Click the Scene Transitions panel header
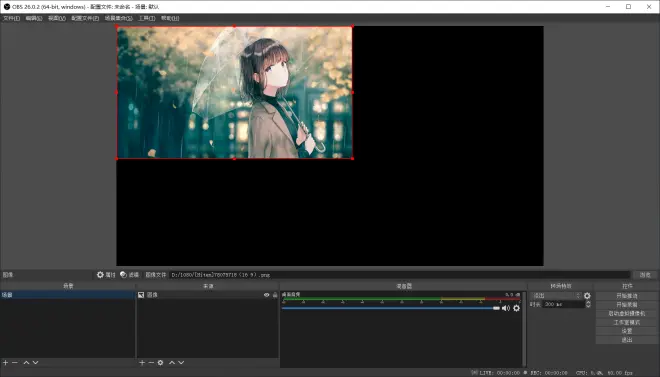Viewport: 660px width, 377px height. (561, 286)
